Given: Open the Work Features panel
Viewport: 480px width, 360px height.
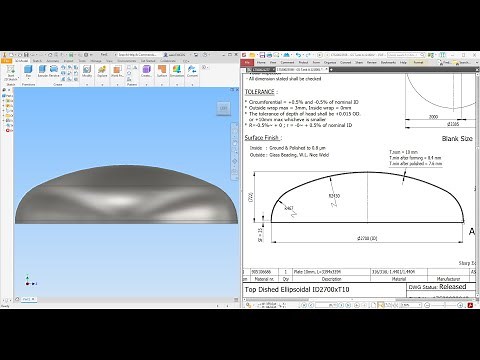Looking at the screenshot, I should pyautogui.click(x=117, y=71).
